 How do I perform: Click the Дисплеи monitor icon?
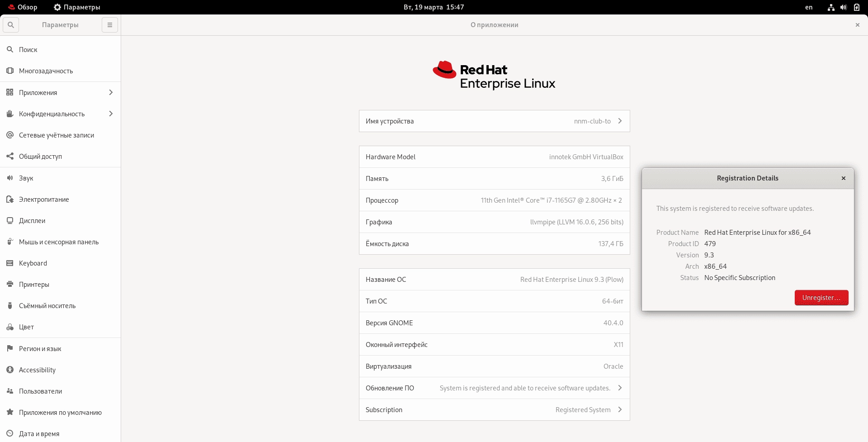[10, 220]
